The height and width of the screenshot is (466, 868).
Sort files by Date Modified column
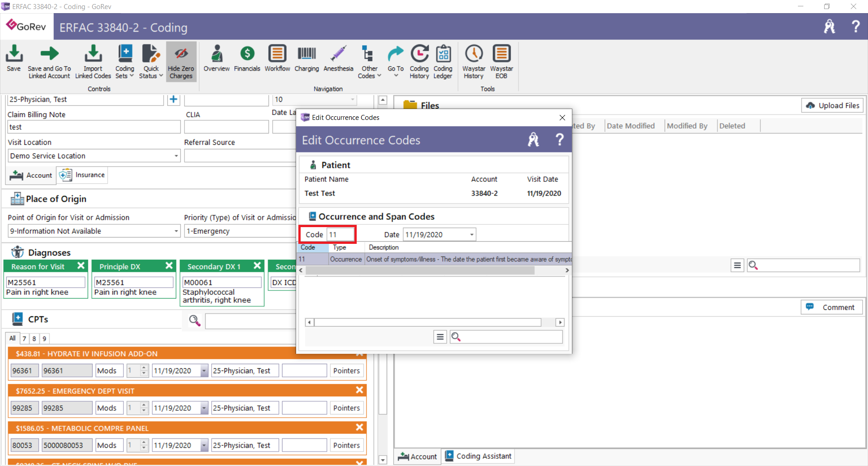tap(631, 126)
